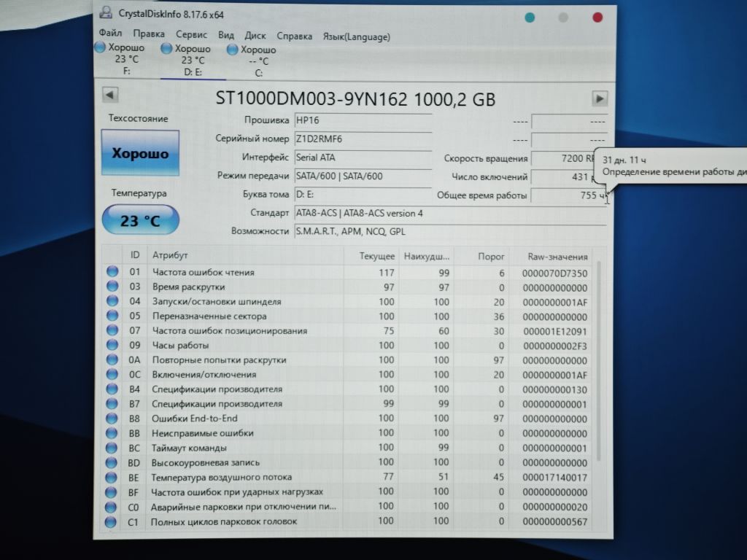
Task: Open the Справка menu
Action: pyautogui.click(x=295, y=36)
